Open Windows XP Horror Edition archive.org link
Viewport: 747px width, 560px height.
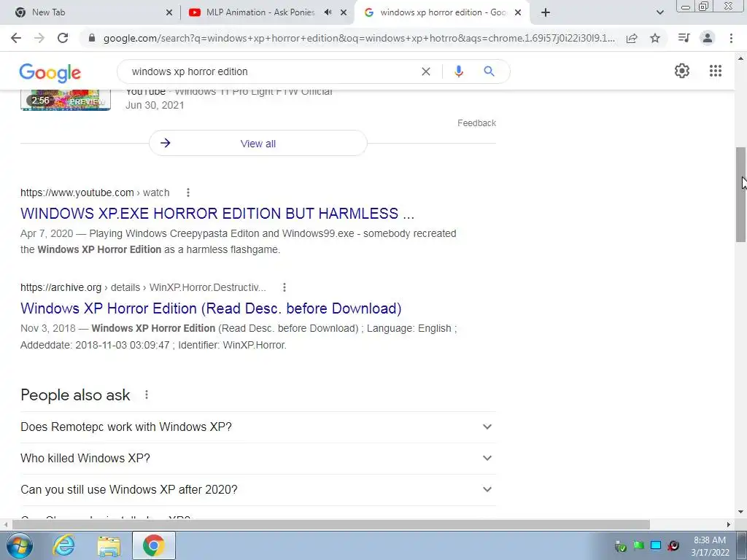[x=211, y=308]
